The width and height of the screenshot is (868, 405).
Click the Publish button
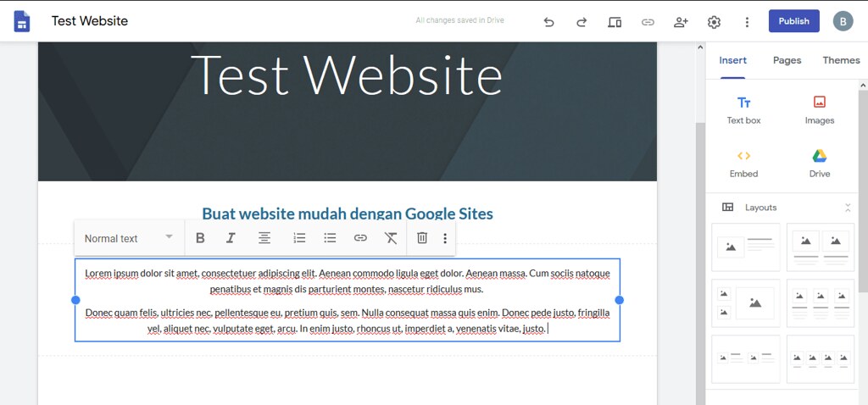793,21
